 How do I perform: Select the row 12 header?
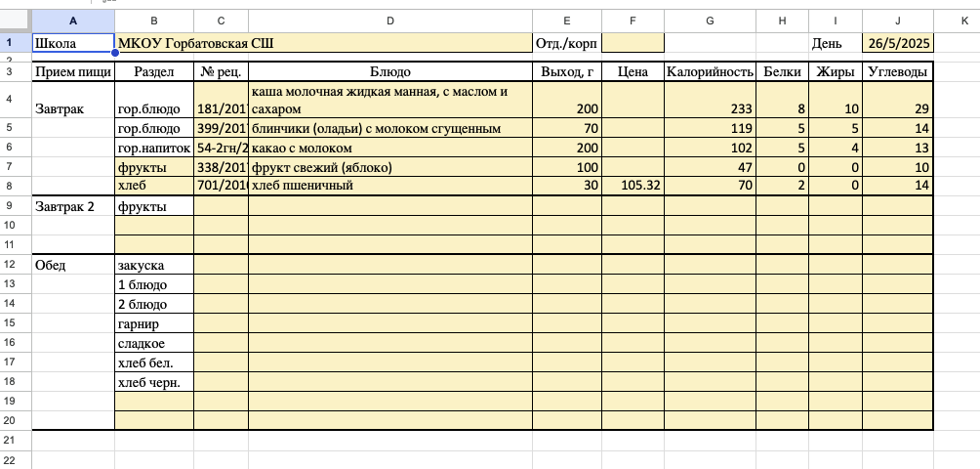pyautogui.click(x=16, y=265)
